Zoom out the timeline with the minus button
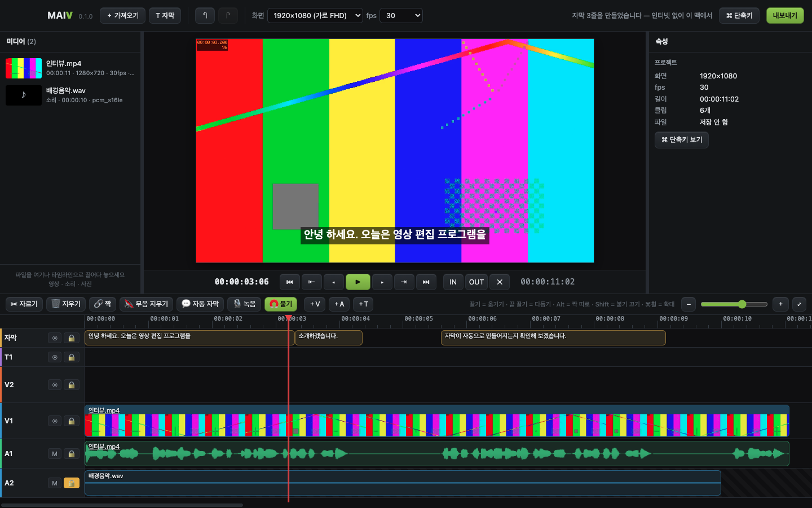 689,304
